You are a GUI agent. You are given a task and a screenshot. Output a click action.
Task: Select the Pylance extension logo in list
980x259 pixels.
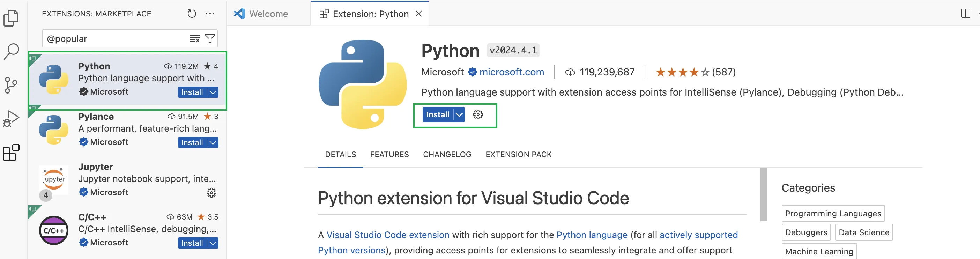click(54, 130)
